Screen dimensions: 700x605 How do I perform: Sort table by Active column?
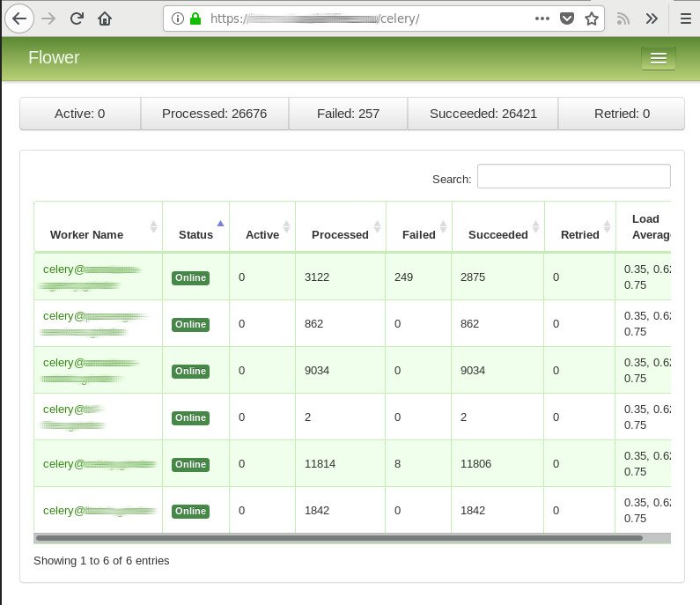coord(262,227)
